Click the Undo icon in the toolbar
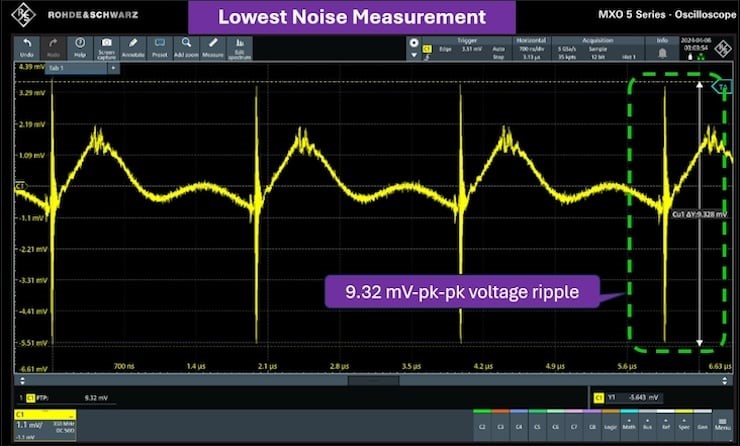Viewport: 740px width, 446px height. [24, 49]
